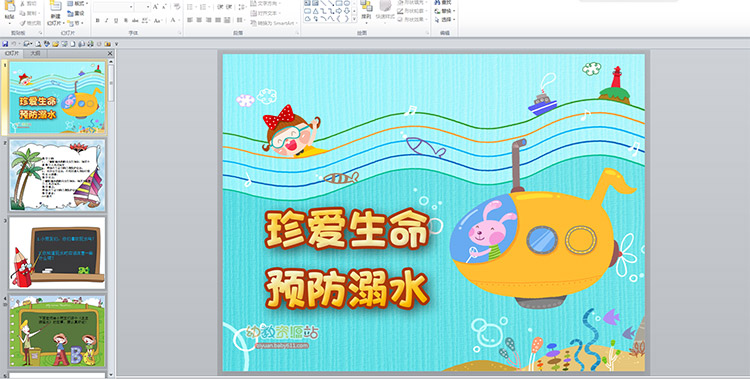Screen dimensions: 750x379
Task: Expand the shapes gallery more arrow
Action: (354, 19)
